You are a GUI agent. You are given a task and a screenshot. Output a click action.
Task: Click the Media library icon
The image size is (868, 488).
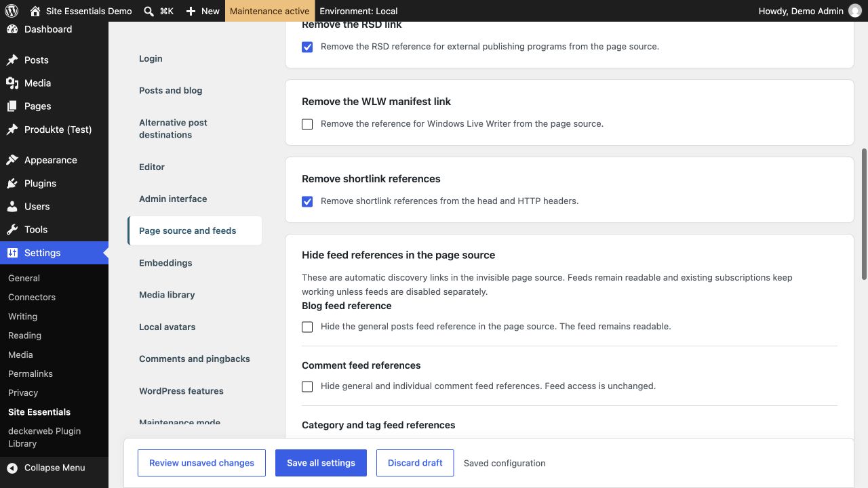pyautogui.click(x=12, y=83)
